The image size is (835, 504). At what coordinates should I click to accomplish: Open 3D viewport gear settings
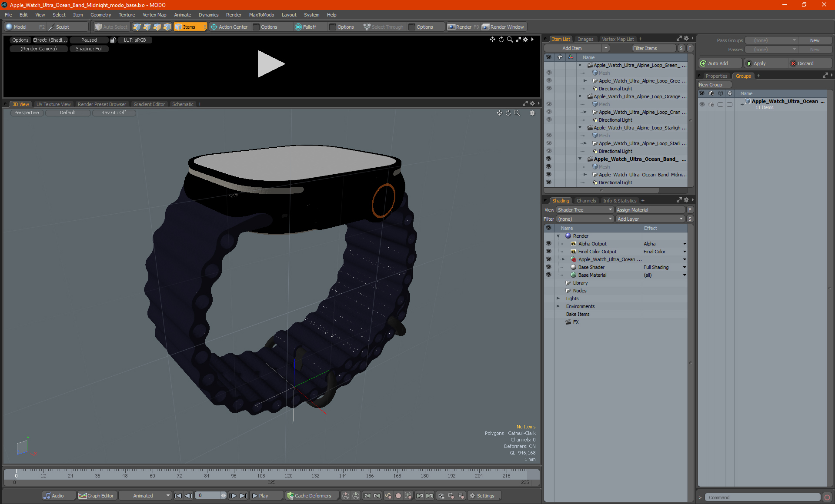(532, 113)
